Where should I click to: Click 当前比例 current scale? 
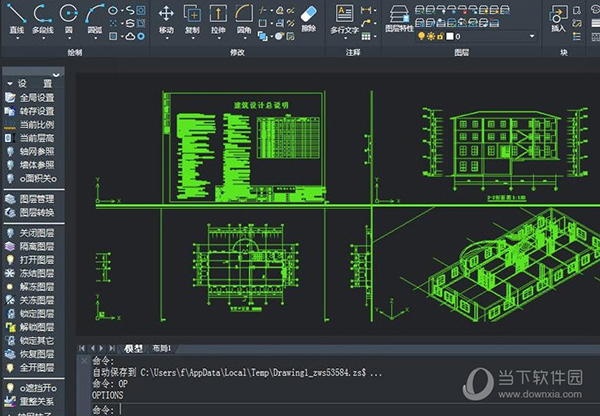[x=30, y=125]
